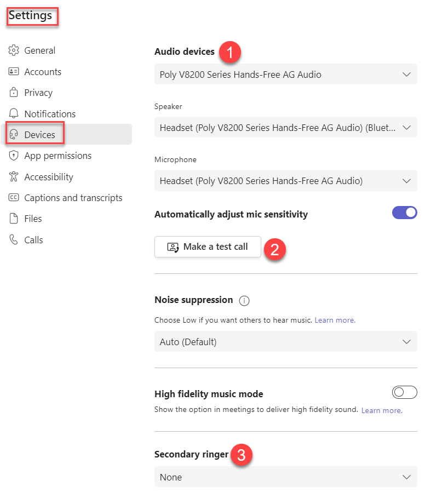The image size is (448, 498).
Task: Click the Privacy lock icon
Action: tap(13, 93)
